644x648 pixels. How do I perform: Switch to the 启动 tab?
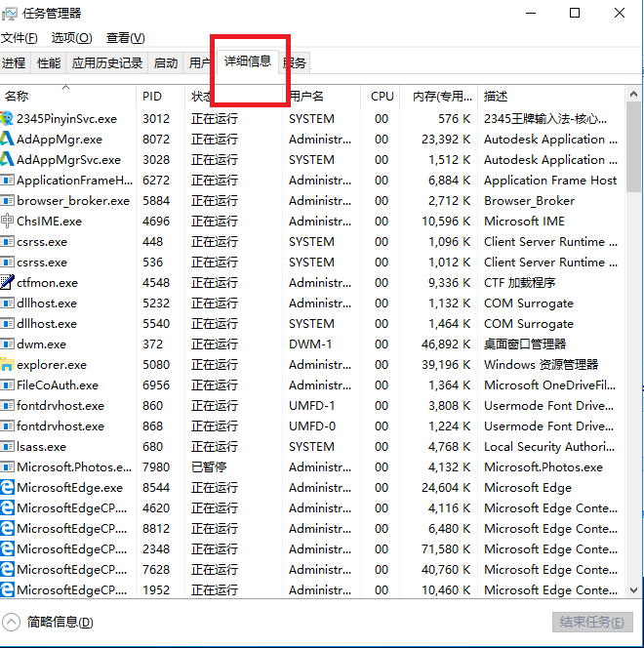[166, 62]
